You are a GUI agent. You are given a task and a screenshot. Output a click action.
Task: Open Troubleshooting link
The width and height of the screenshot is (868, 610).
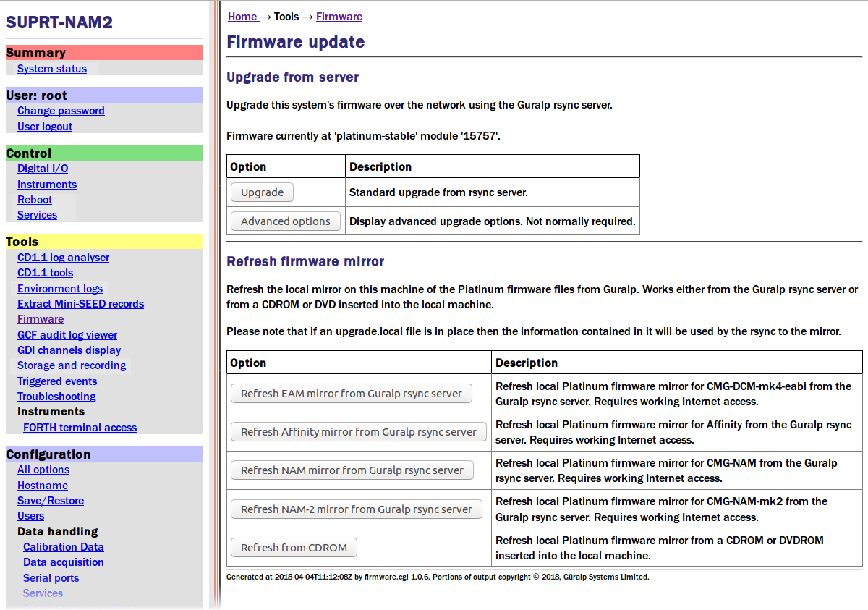56,397
